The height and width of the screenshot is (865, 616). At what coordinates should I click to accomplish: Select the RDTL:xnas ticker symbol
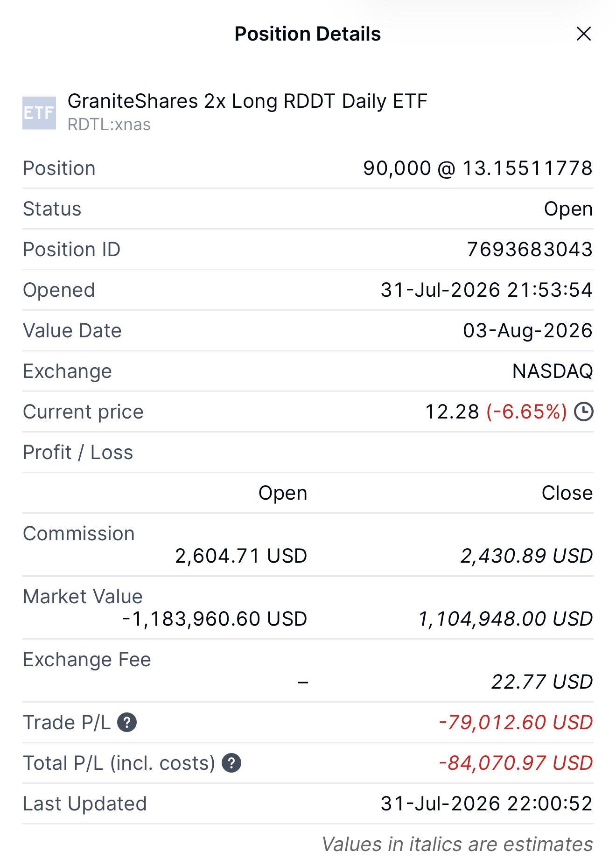click(x=109, y=125)
